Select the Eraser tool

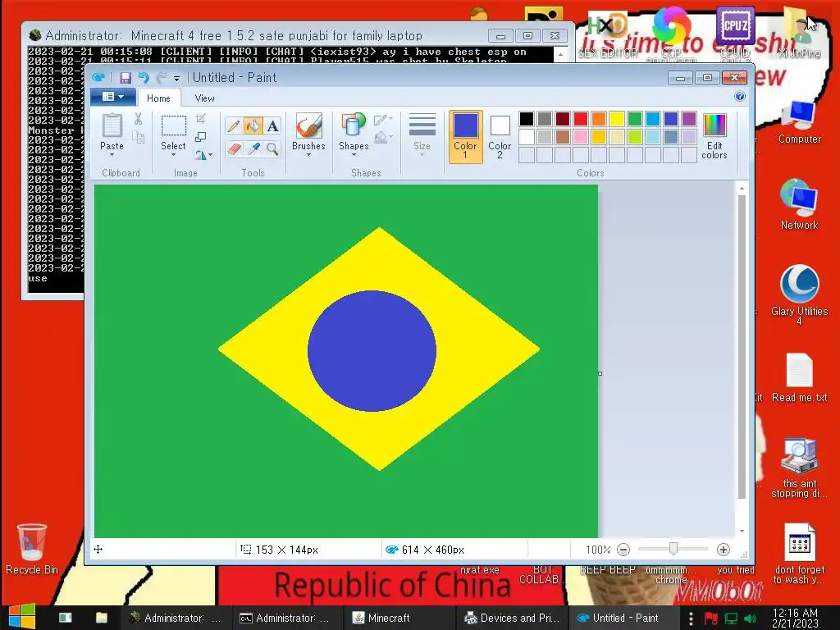pos(234,148)
